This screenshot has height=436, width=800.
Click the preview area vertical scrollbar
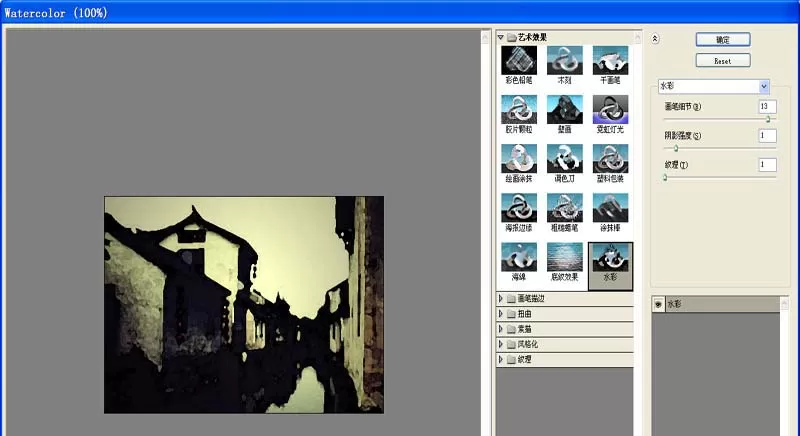pos(485,233)
